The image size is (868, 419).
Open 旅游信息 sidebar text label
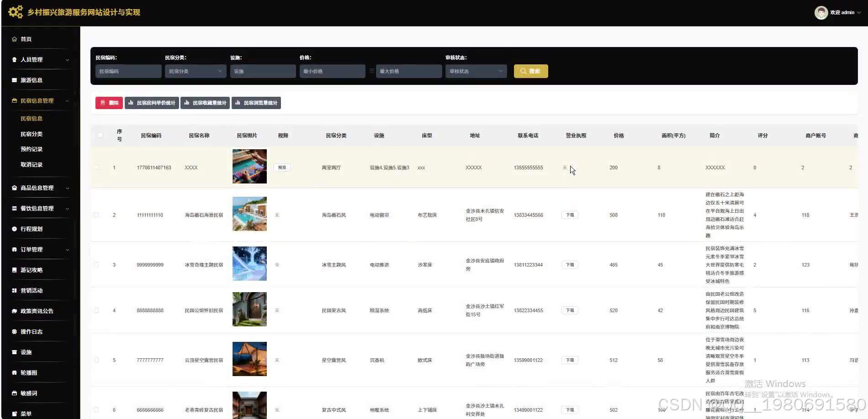click(32, 80)
